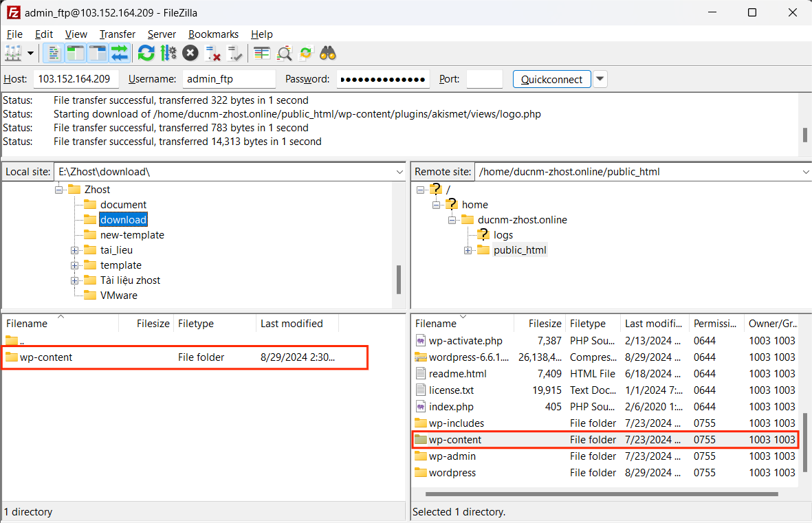This screenshot has height=523, width=812.
Task: Open the Remote site path dropdown
Action: (805, 172)
